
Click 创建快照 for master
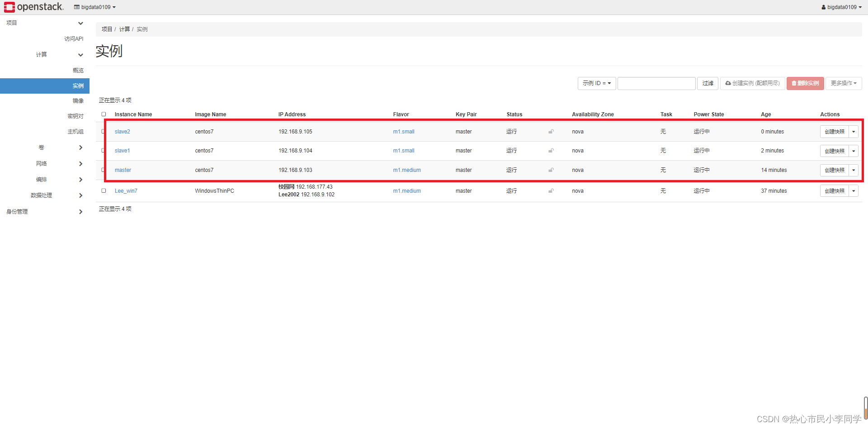tap(835, 170)
